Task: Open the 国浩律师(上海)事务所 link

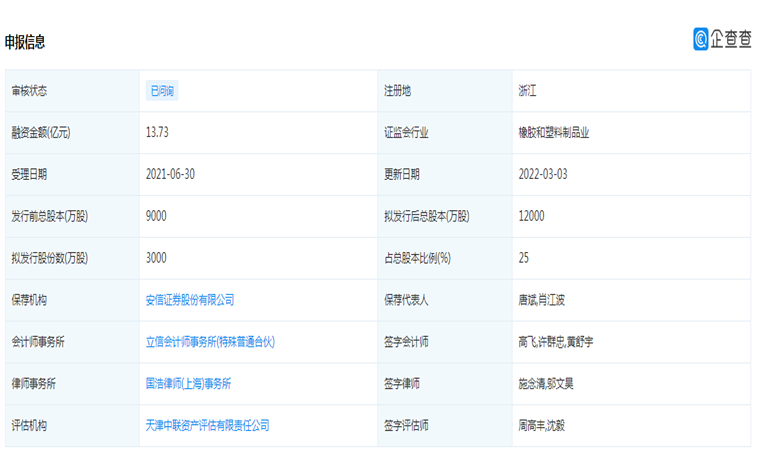Action: click(188, 383)
